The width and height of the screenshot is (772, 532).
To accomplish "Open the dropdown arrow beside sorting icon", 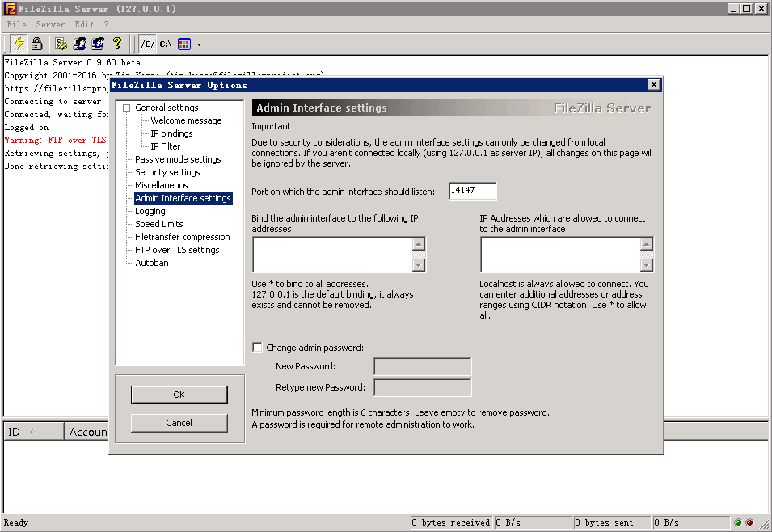I will tap(199, 44).
